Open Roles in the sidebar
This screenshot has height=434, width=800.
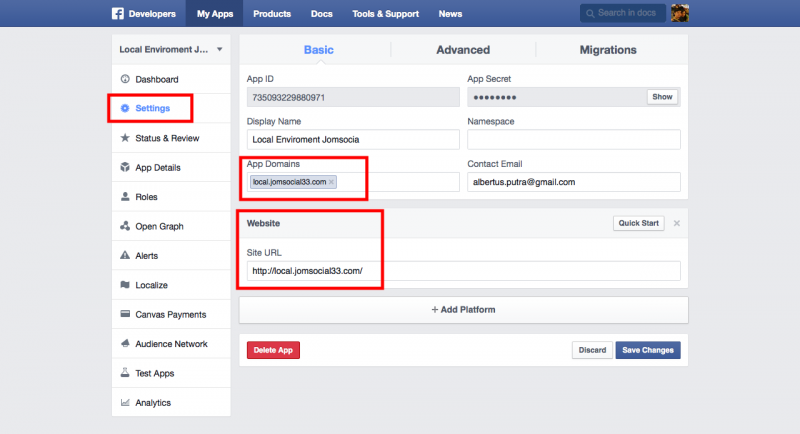tap(171, 196)
